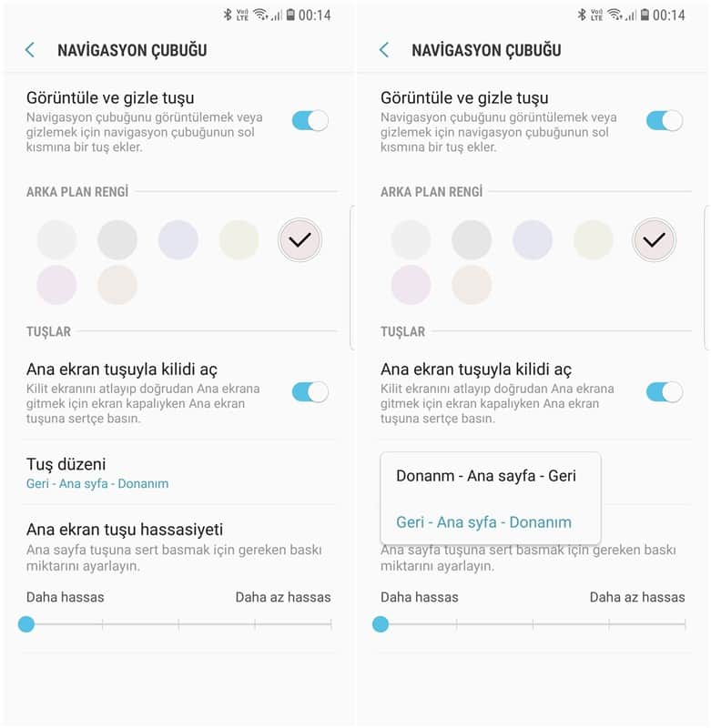The height and width of the screenshot is (728, 711).
Task: Choose Geri - Ana syfa - Donanım popup option
Action: click(484, 522)
